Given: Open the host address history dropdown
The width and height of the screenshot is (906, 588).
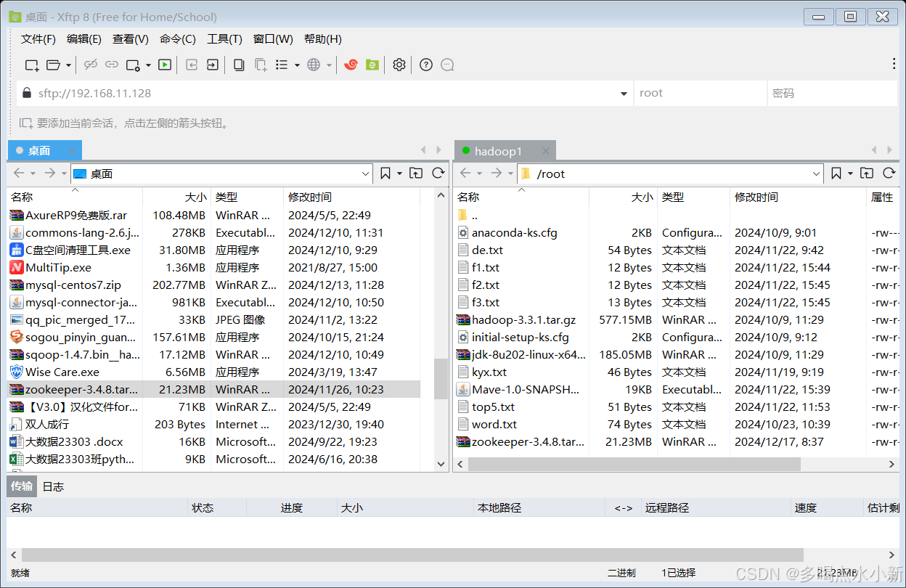Looking at the screenshot, I should coord(624,94).
